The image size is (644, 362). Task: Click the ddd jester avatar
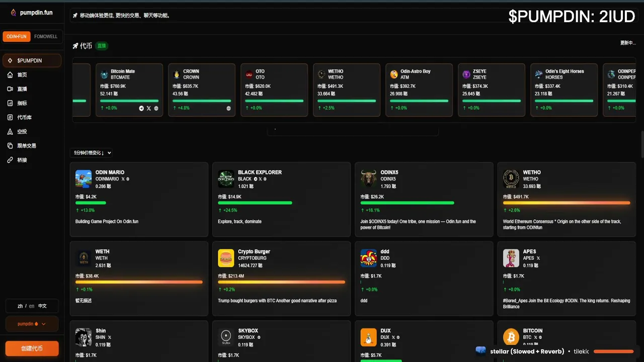tap(369, 258)
